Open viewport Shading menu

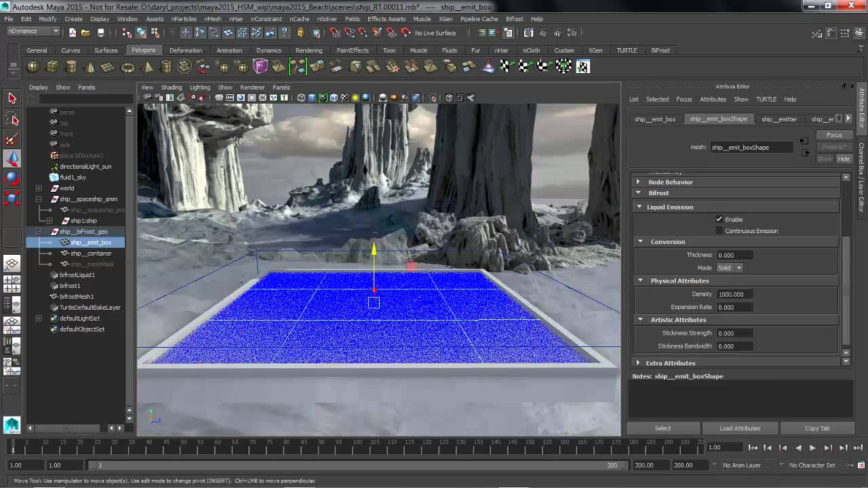171,87
